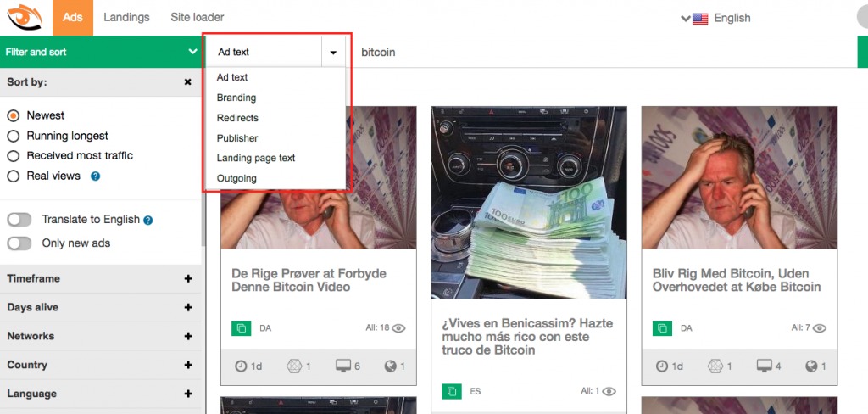Image resolution: width=868 pixels, height=414 pixels.
Task: Select Publisher in the search type list
Action: click(x=237, y=138)
